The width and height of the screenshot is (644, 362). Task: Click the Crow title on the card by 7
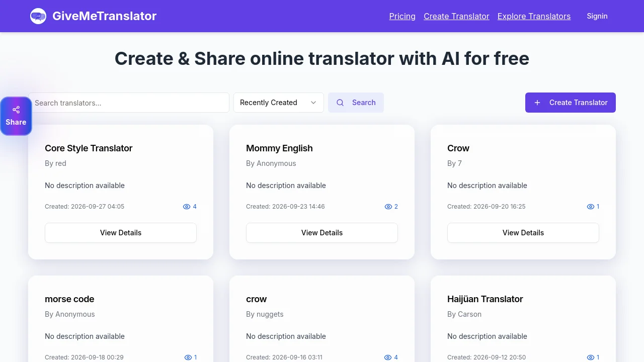pyautogui.click(x=458, y=148)
